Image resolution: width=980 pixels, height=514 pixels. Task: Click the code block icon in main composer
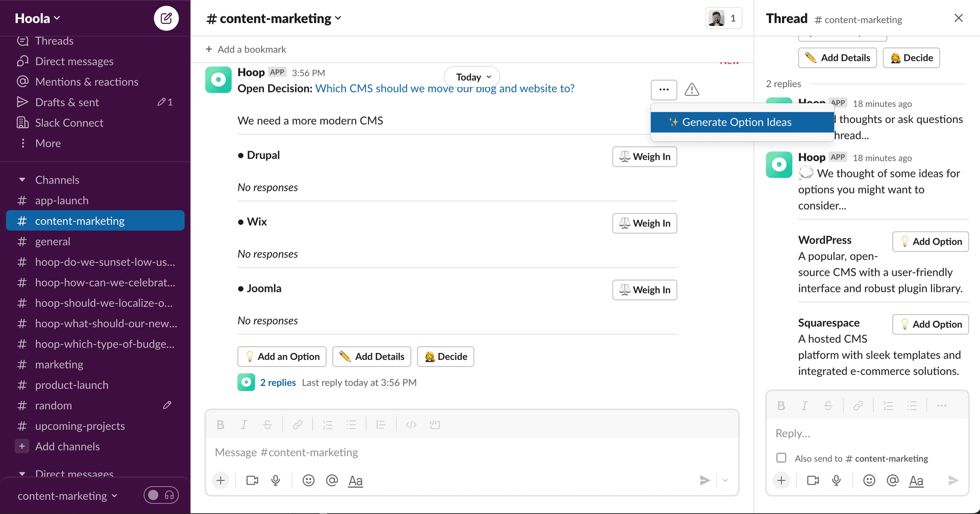434,425
